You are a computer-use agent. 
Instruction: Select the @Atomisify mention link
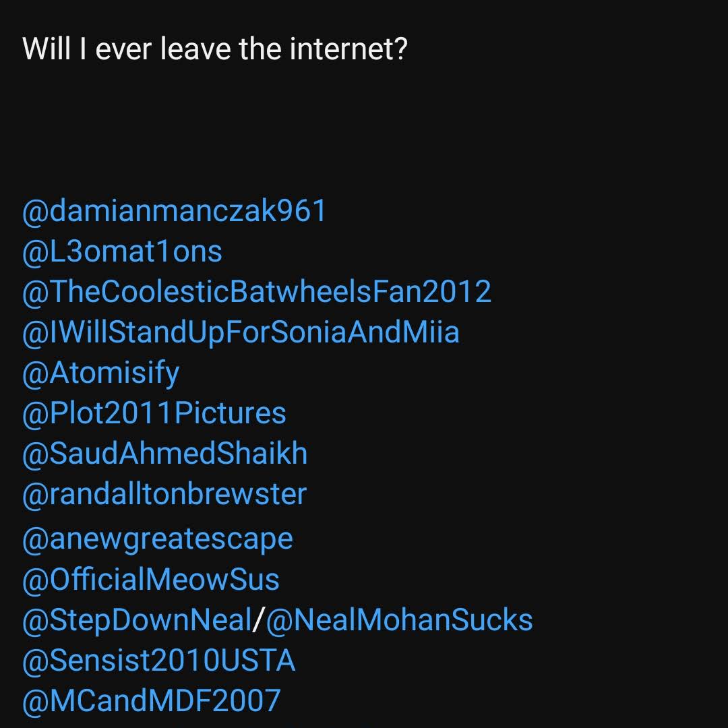101,373
